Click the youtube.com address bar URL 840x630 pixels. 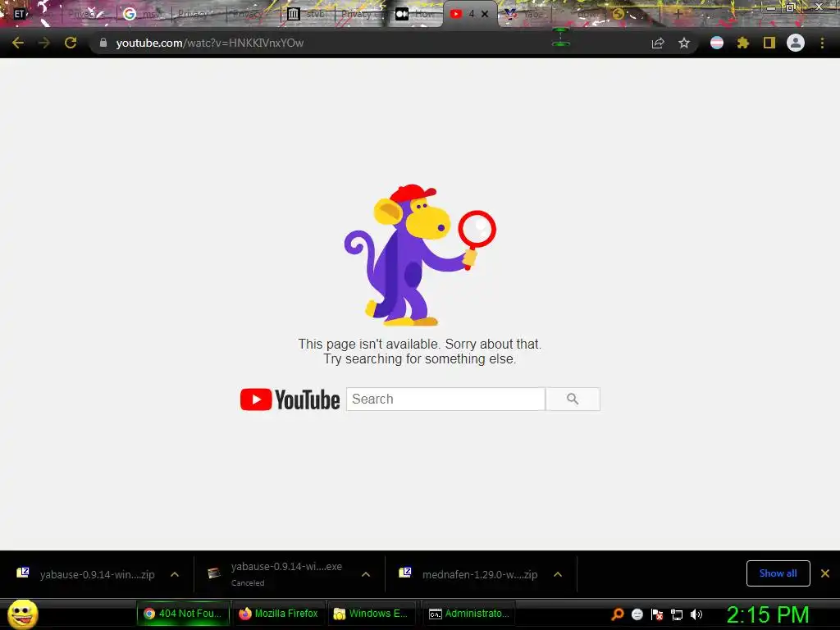pyautogui.click(x=210, y=43)
